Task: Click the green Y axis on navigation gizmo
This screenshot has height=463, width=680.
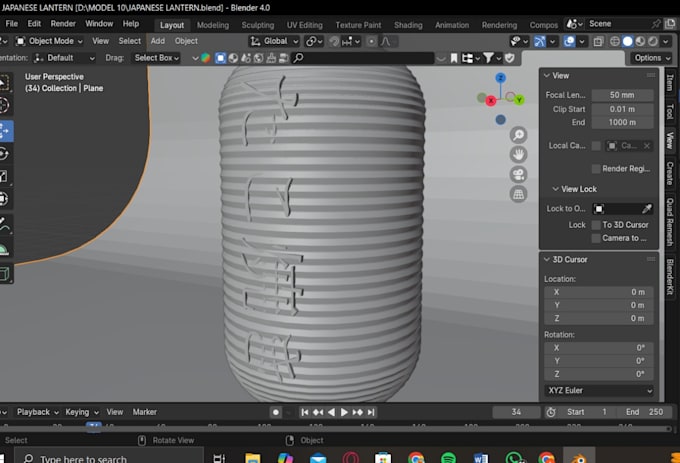Action: coord(519,100)
